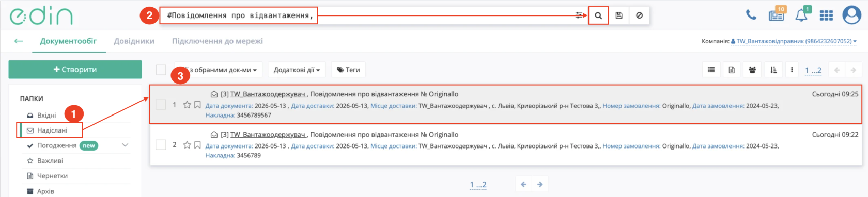Screen dimensions: 868x197
Task: Open the document with Накладна 3456789567
Action: (506, 105)
